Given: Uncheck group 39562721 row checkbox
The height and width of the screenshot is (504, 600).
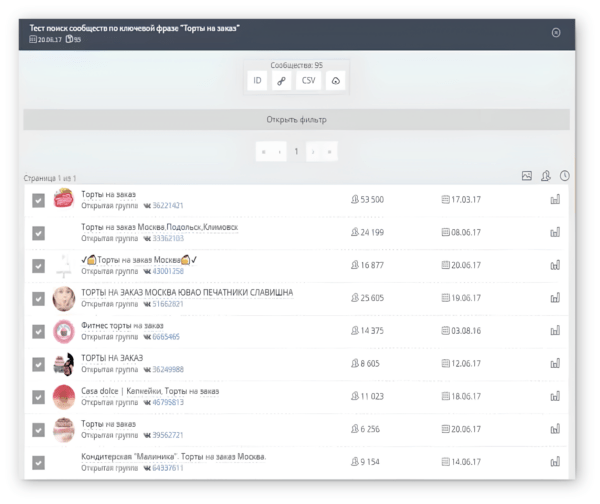Looking at the screenshot, I should (x=38, y=430).
